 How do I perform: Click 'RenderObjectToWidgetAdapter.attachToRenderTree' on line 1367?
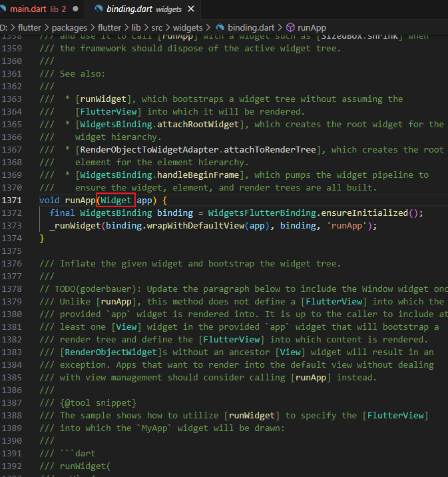[x=198, y=150]
